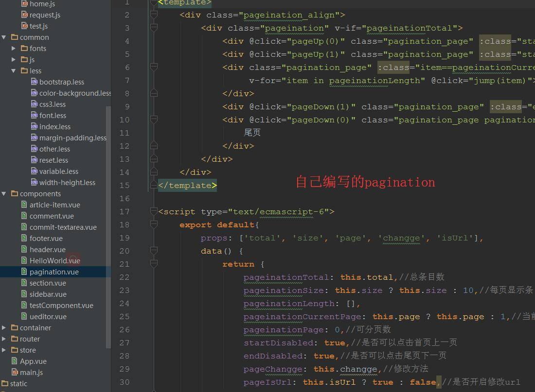
Task: Click the pagination.vue file icon
Action: click(x=24, y=272)
